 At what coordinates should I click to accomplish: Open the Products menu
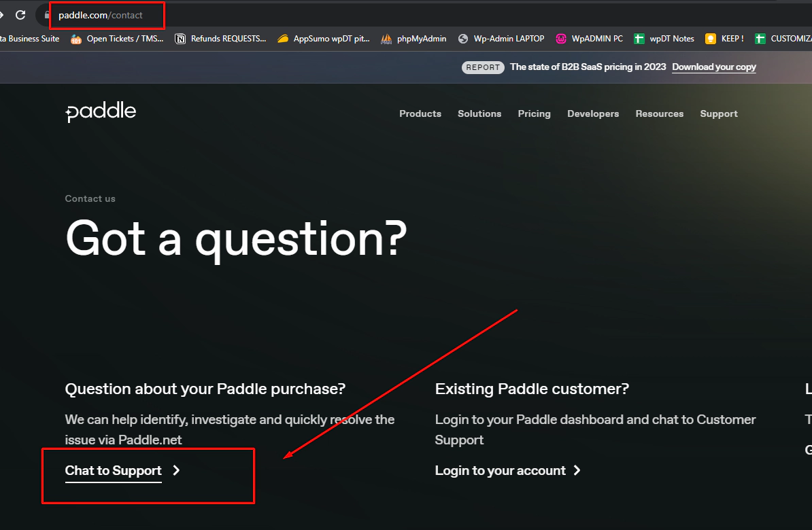click(x=420, y=114)
